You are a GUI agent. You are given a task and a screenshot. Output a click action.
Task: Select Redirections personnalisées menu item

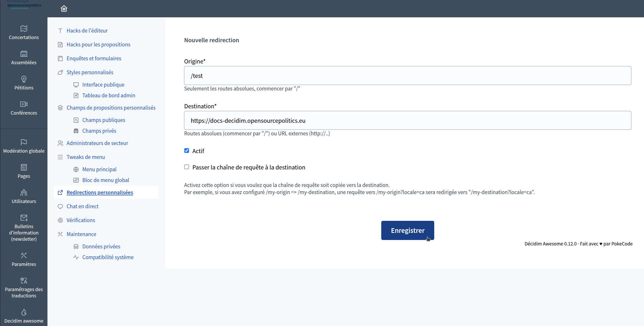100,193
